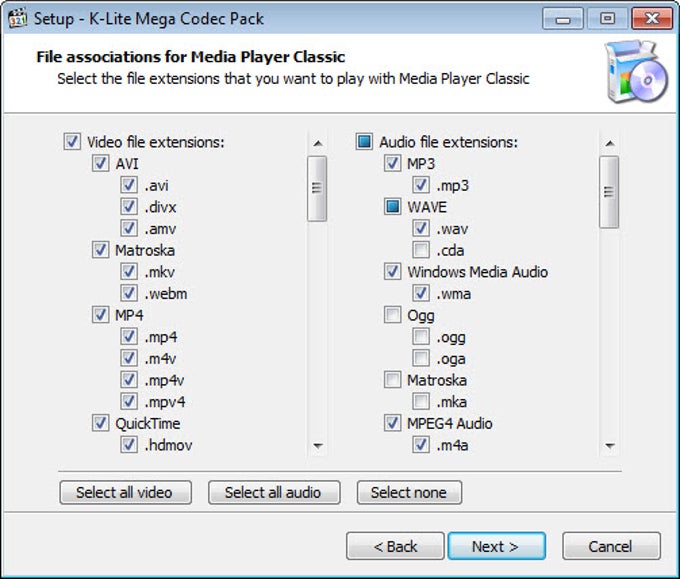The width and height of the screenshot is (680, 579).
Task: Toggle the WAVE group checkbox
Action: 392,207
